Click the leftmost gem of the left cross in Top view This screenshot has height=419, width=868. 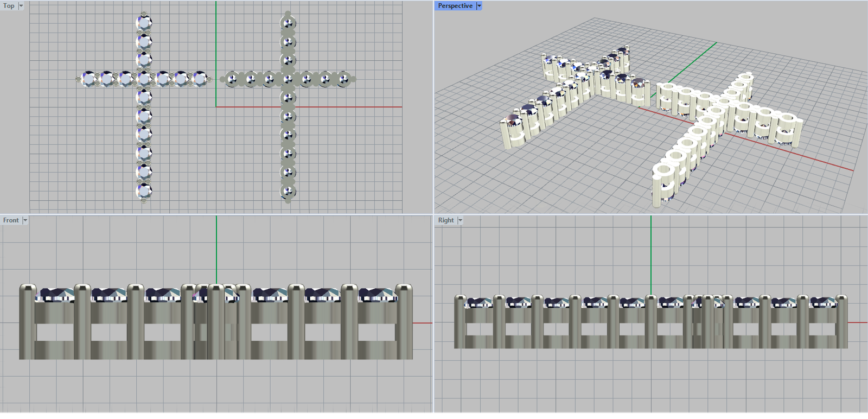click(88, 79)
